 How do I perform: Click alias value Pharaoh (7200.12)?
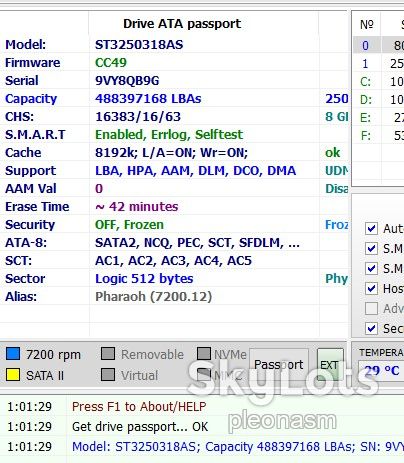(x=153, y=297)
